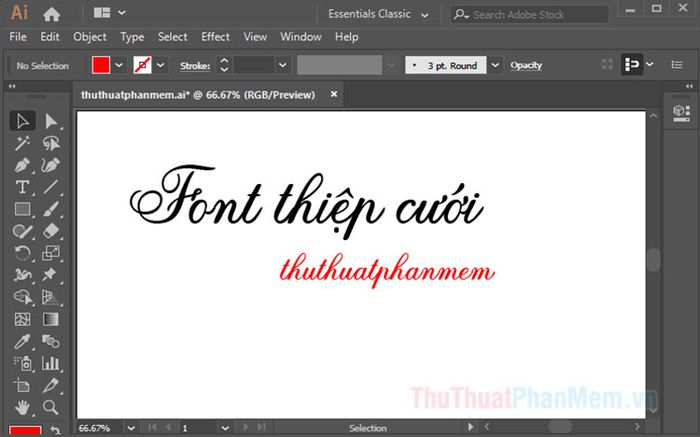The width and height of the screenshot is (700, 437).
Task: Open the 66.67% zoom level dropdown
Action: (130, 428)
